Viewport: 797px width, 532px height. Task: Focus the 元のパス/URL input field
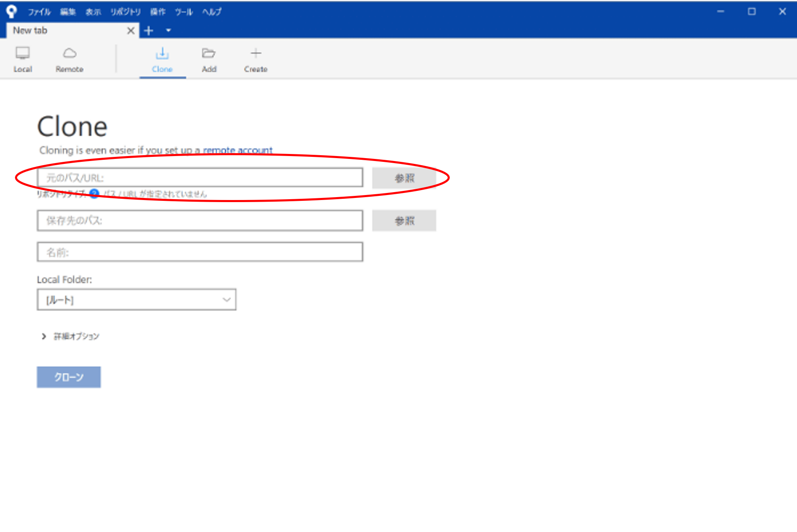point(200,178)
